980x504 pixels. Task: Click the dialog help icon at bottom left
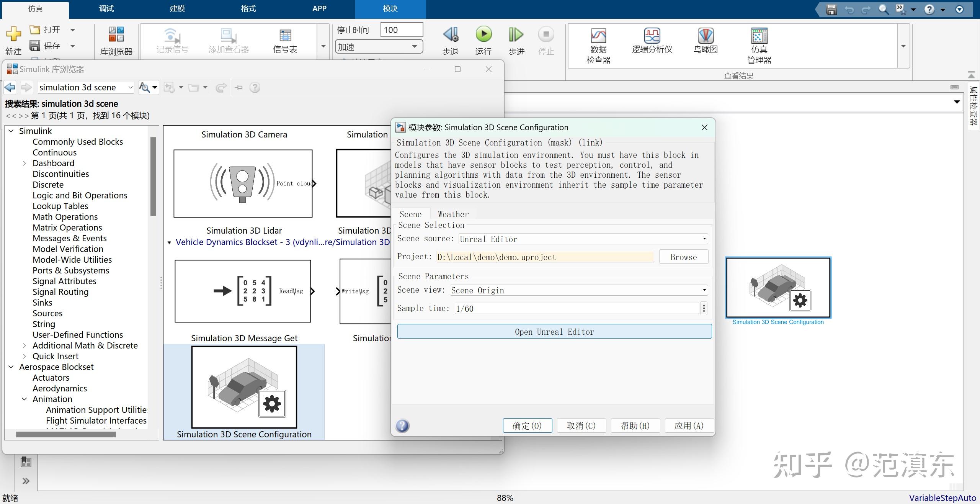click(x=402, y=426)
